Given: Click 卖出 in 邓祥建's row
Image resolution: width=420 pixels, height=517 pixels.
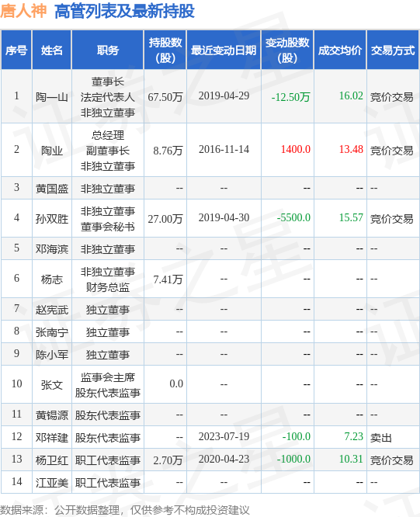Looking at the screenshot, I should pyautogui.click(x=380, y=438).
